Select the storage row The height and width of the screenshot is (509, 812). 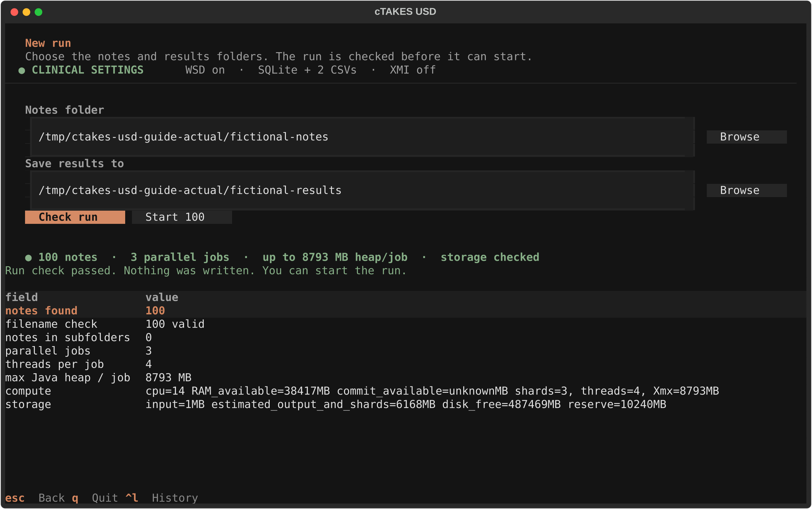click(x=406, y=404)
